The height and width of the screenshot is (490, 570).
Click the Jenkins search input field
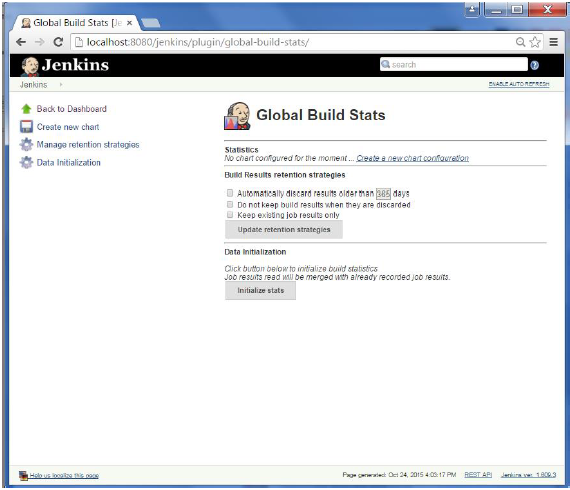click(x=453, y=64)
